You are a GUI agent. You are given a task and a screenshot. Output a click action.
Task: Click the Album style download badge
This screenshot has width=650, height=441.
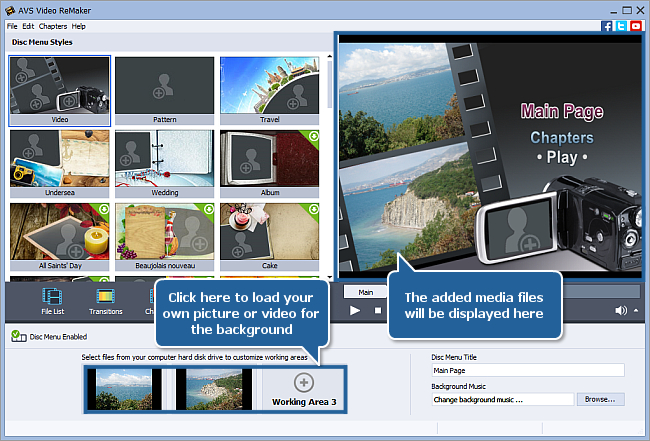tap(314, 136)
